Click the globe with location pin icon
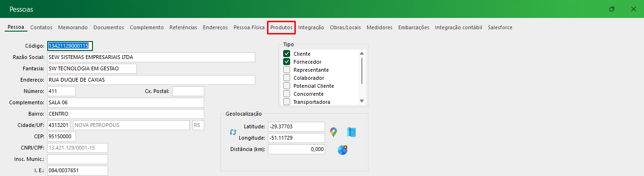 pyautogui.click(x=343, y=150)
